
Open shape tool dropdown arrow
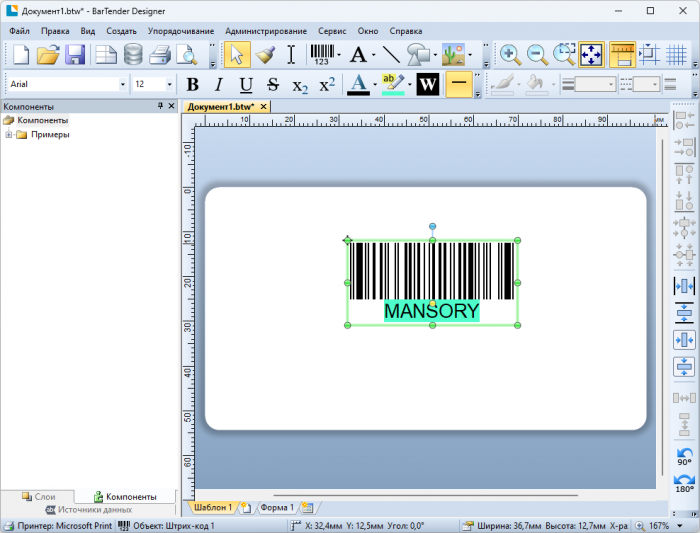pyautogui.click(x=435, y=55)
